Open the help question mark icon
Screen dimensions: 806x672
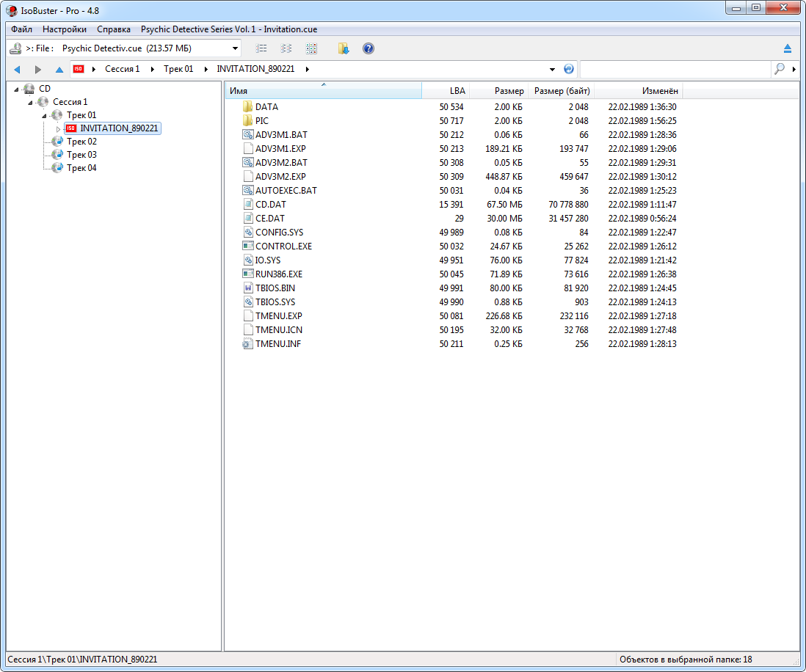(x=368, y=48)
